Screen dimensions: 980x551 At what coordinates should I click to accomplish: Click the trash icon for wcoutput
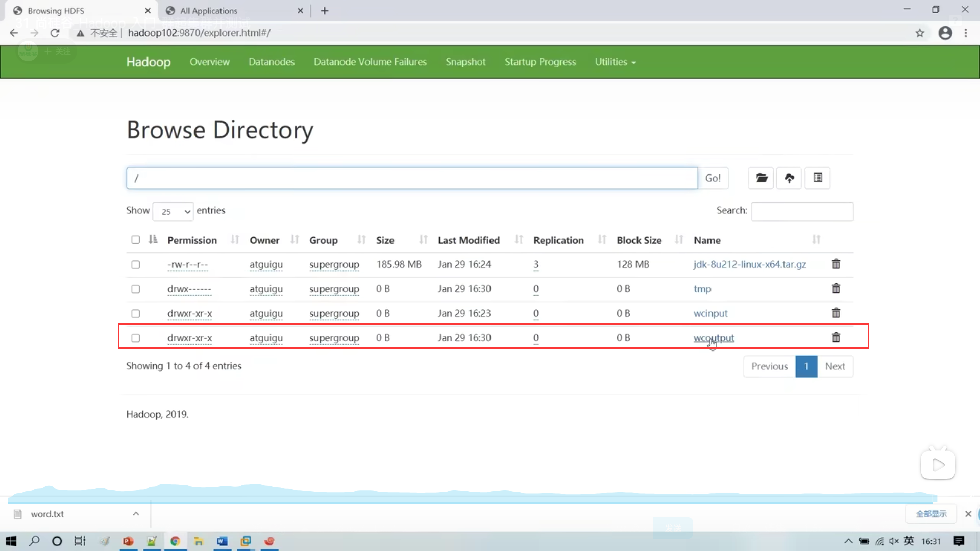(836, 337)
